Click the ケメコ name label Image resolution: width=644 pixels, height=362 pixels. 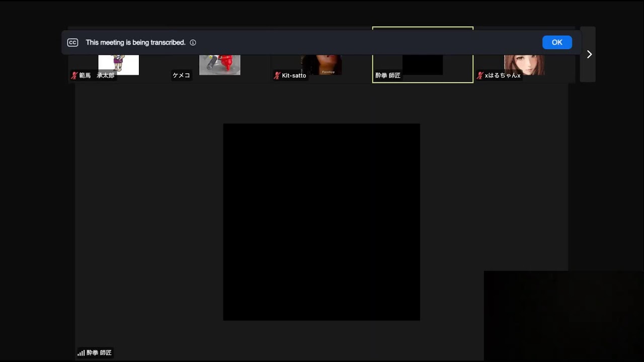point(182,75)
